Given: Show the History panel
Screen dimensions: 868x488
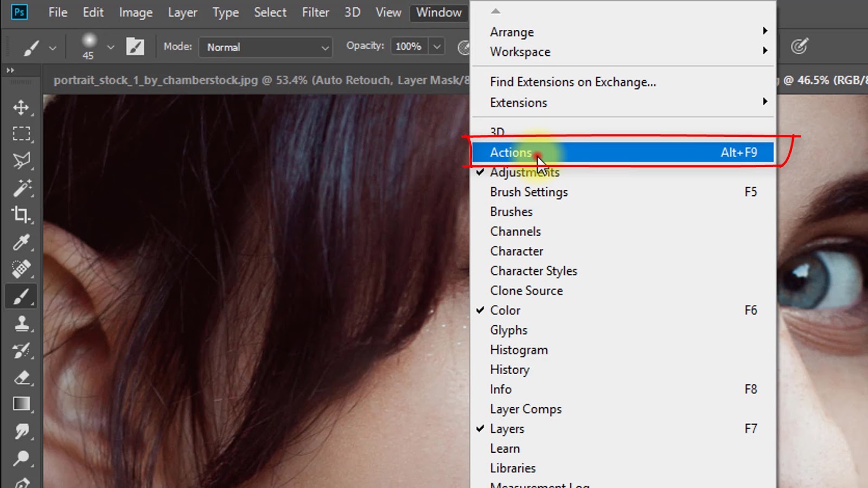Looking at the screenshot, I should coord(623,369).
